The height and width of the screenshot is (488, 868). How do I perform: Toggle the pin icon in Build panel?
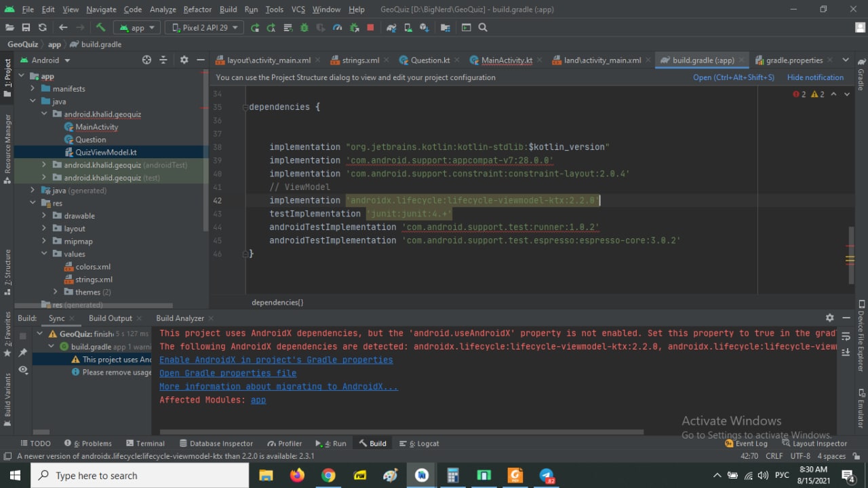(23, 352)
